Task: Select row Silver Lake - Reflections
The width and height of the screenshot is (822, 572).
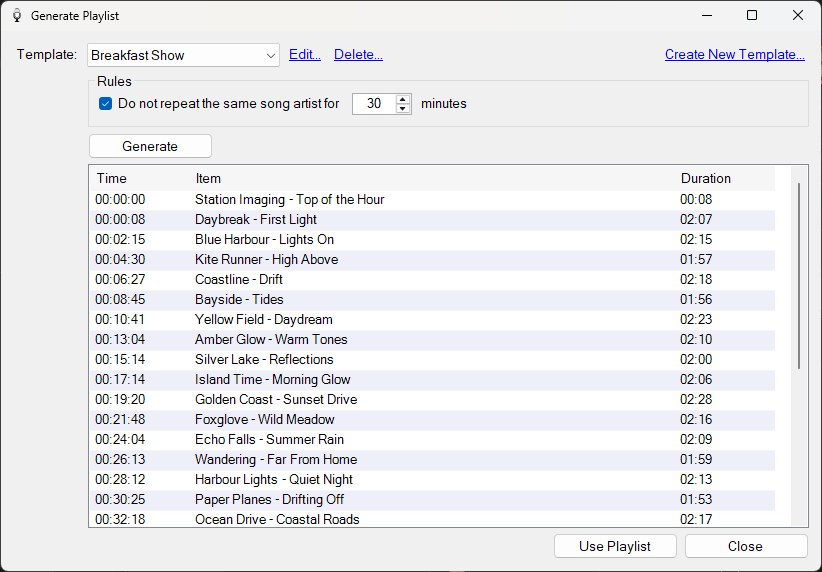Action: (x=432, y=360)
